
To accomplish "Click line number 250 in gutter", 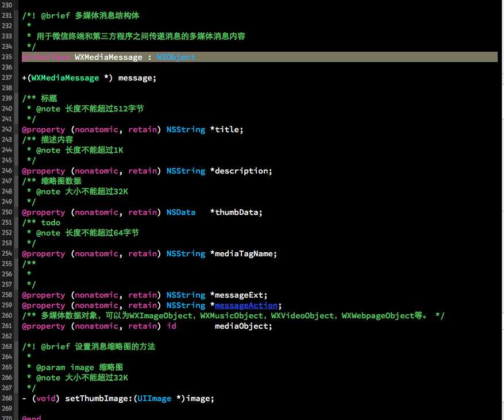I will [x=7, y=212].
